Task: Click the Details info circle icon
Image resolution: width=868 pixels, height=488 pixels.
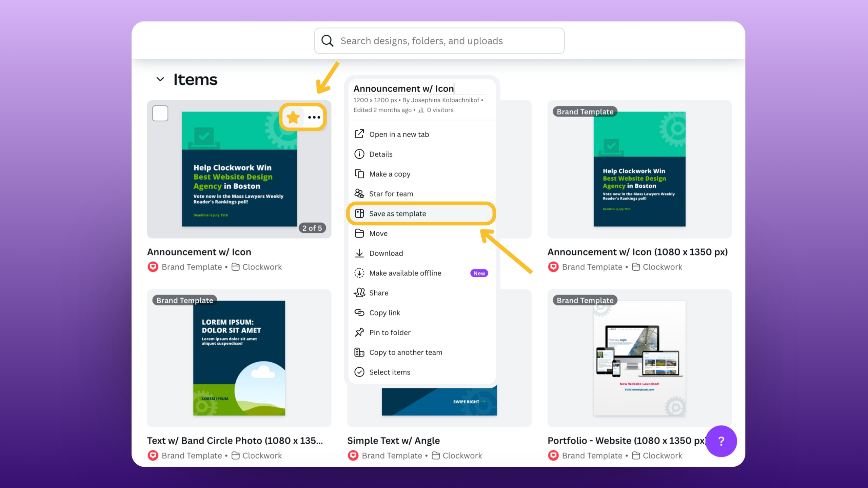Action: (x=359, y=154)
